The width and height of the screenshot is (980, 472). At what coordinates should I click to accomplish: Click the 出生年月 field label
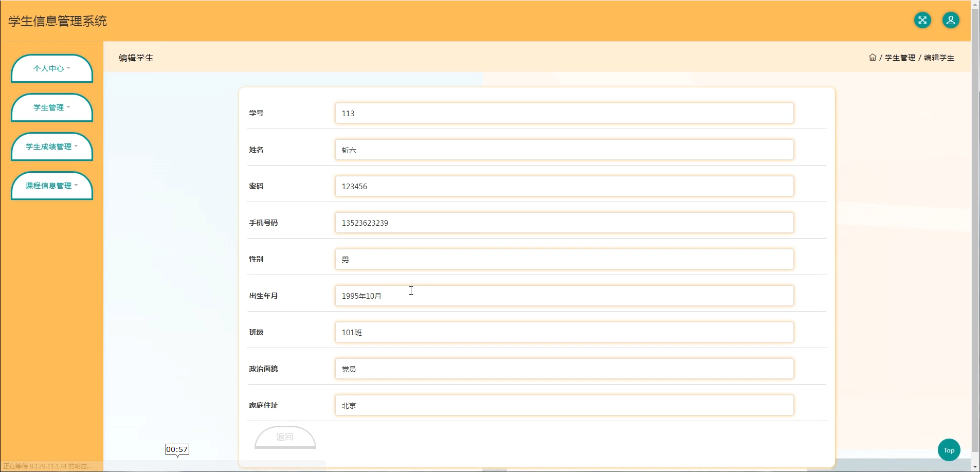(x=263, y=296)
